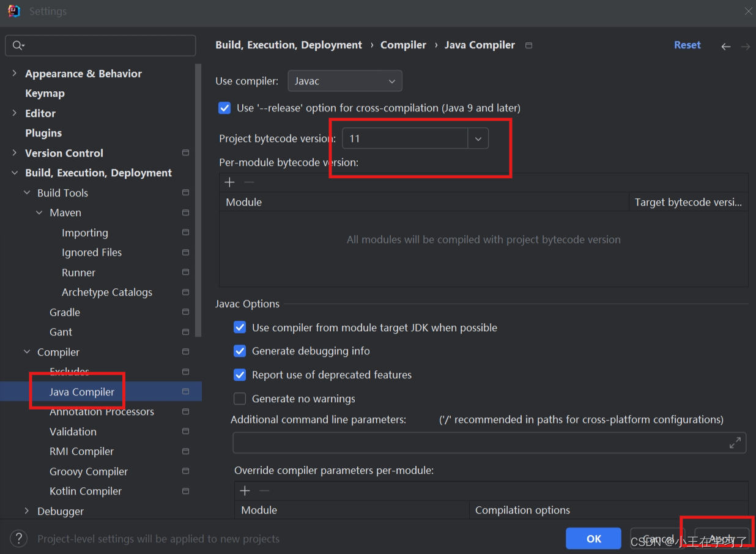Viewport: 756px width, 554px height.
Task: Open the Project bytecode version dropdown arrow
Action: click(x=478, y=139)
